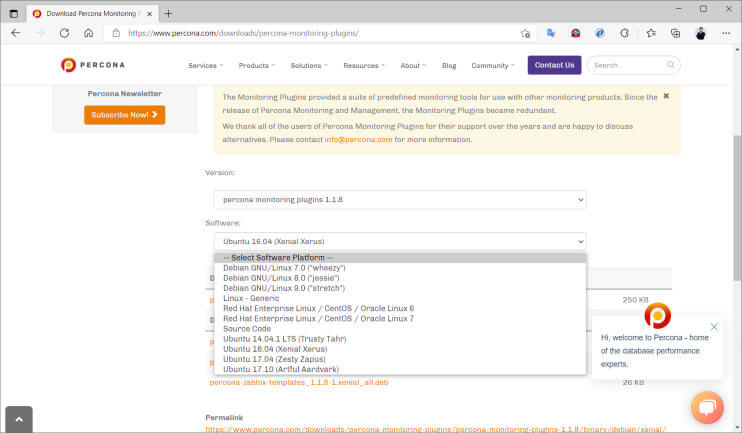Choose Linux - Generic option

point(400,298)
